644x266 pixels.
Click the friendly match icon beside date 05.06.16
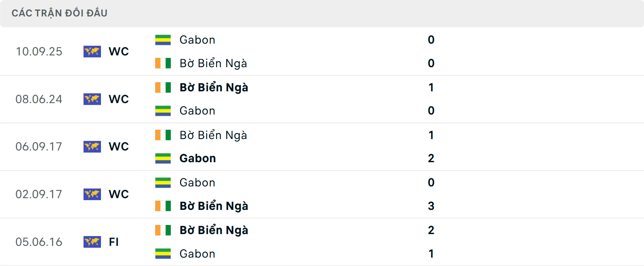click(x=92, y=242)
